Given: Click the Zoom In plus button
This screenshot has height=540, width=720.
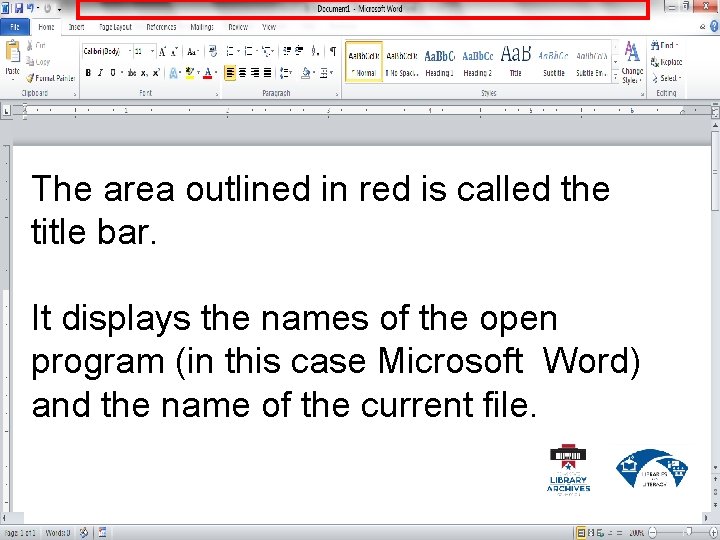Looking at the screenshot, I should [713, 532].
